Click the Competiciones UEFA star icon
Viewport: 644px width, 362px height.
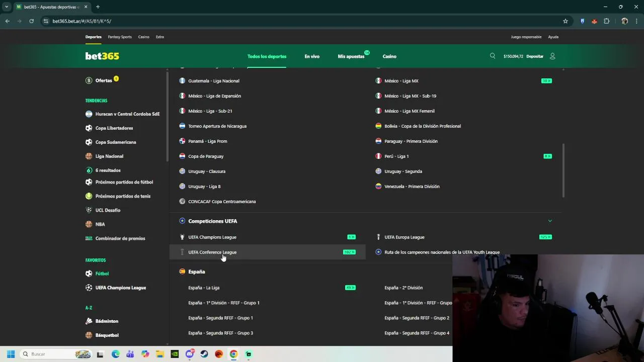(182, 221)
